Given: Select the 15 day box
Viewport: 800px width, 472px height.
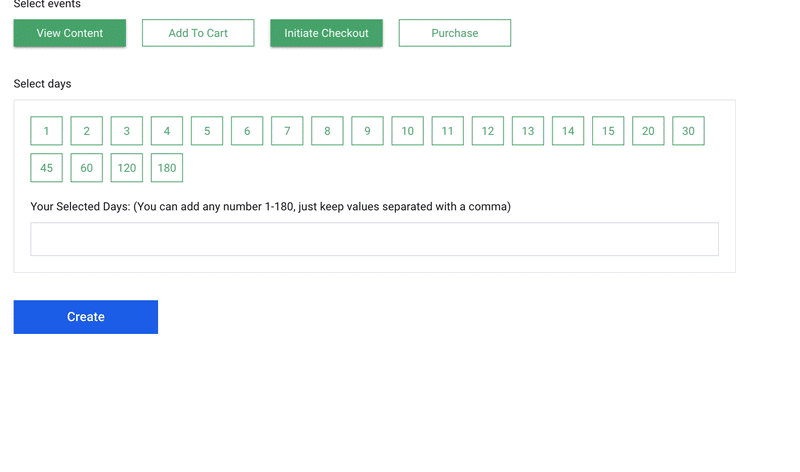Looking at the screenshot, I should tap(608, 131).
